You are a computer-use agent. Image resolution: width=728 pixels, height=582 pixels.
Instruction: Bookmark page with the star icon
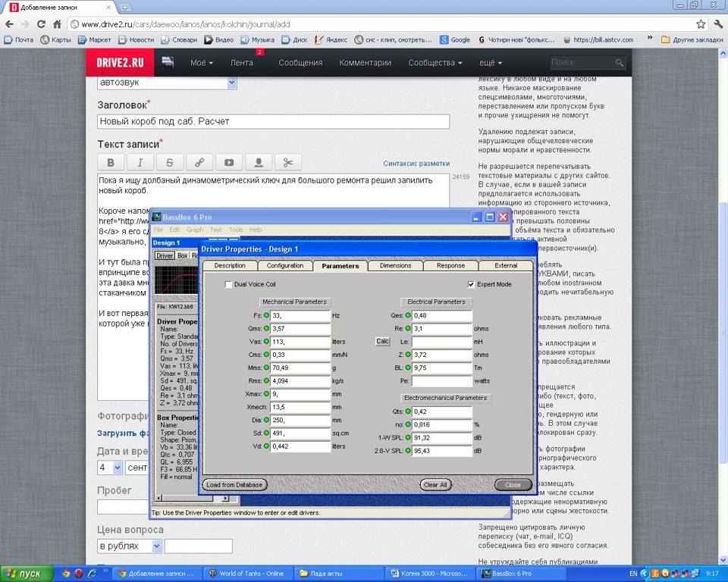point(700,24)
